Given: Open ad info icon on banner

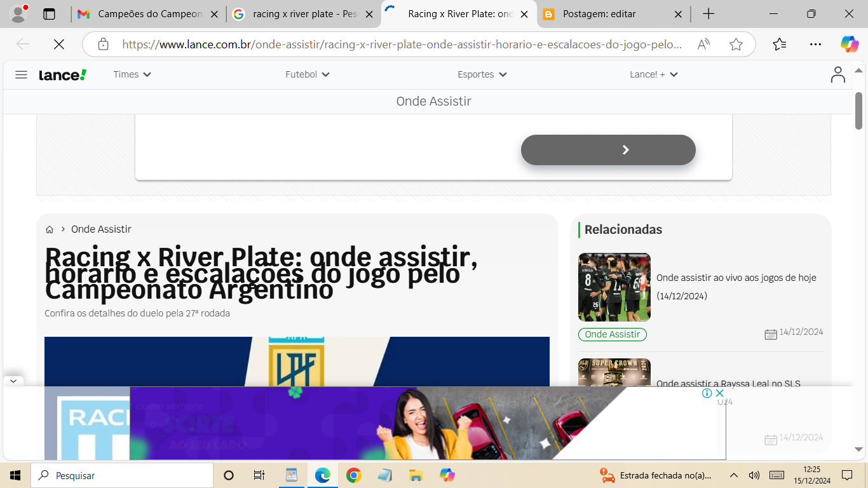Looking at the screenshot, I should pos(707,393).
